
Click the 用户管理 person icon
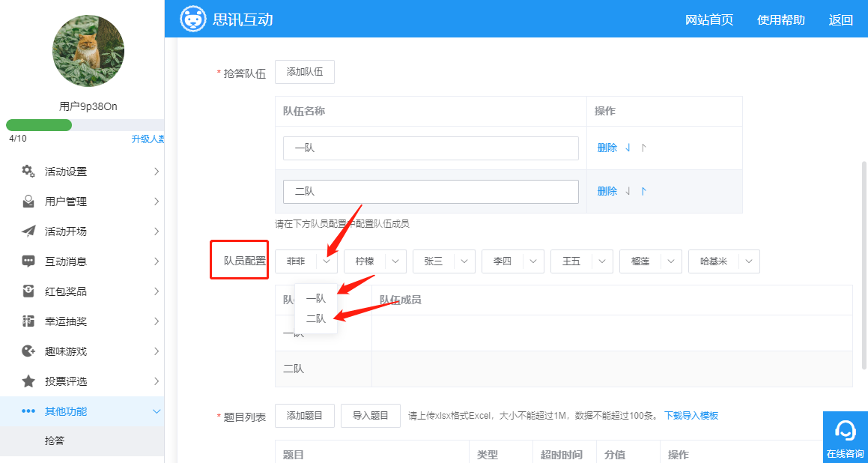[28, 201]
